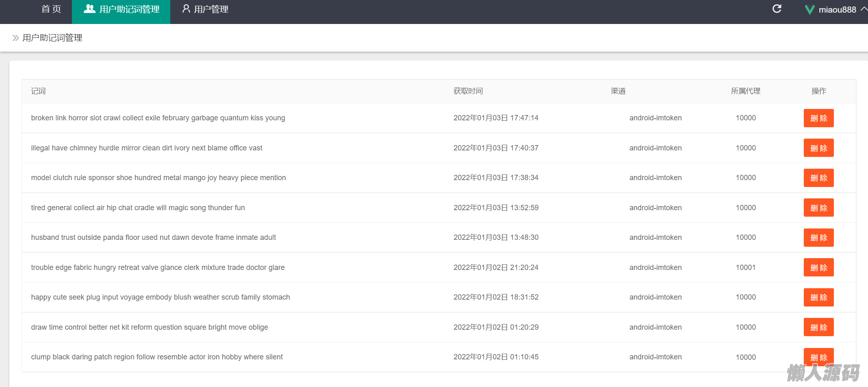Open the 首页 tab
Viewport: 868px width, 387px height.
coord(51,9)
